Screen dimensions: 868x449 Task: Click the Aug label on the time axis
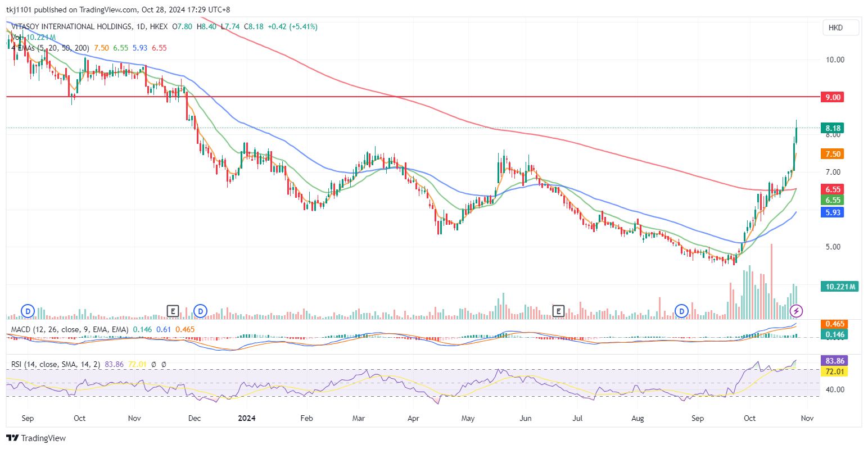pos(638,418)
